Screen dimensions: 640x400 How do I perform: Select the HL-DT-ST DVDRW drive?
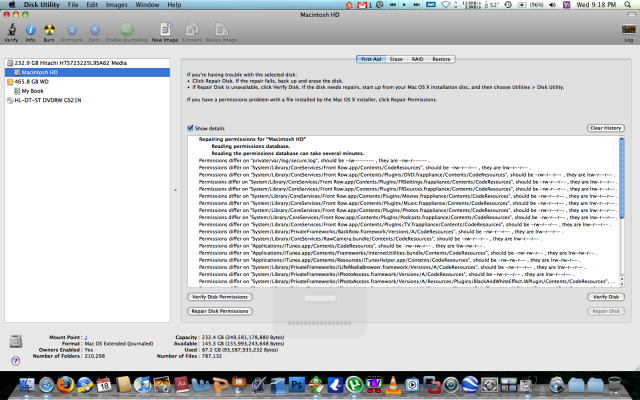[x=87, y=100]
